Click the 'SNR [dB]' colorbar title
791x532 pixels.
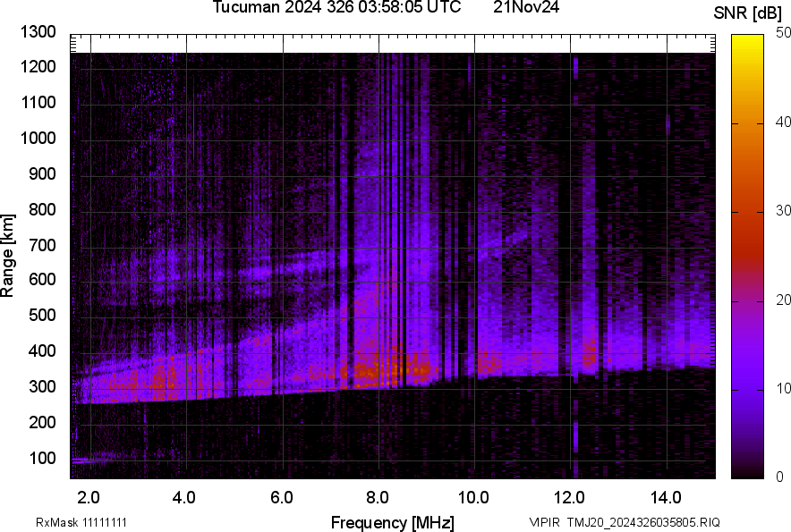click(x=748, y=13)
